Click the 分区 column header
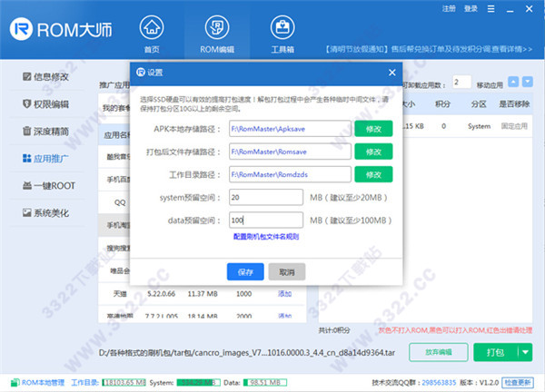The width and height of the screenshot is (545, 392). [479, 104]
